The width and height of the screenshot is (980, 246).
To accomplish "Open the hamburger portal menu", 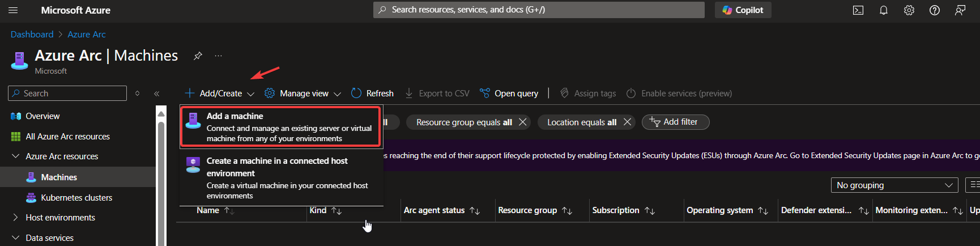I will [13, 10].
